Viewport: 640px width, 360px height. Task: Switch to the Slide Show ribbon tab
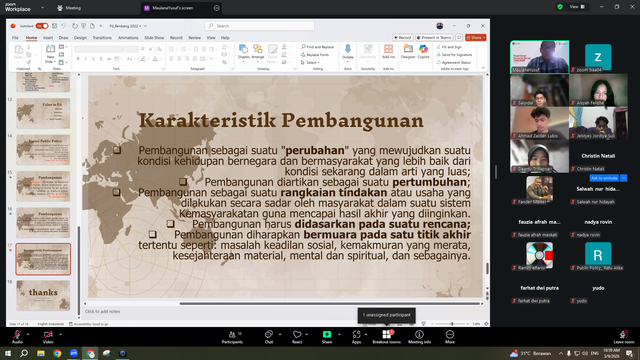[154, 38]
